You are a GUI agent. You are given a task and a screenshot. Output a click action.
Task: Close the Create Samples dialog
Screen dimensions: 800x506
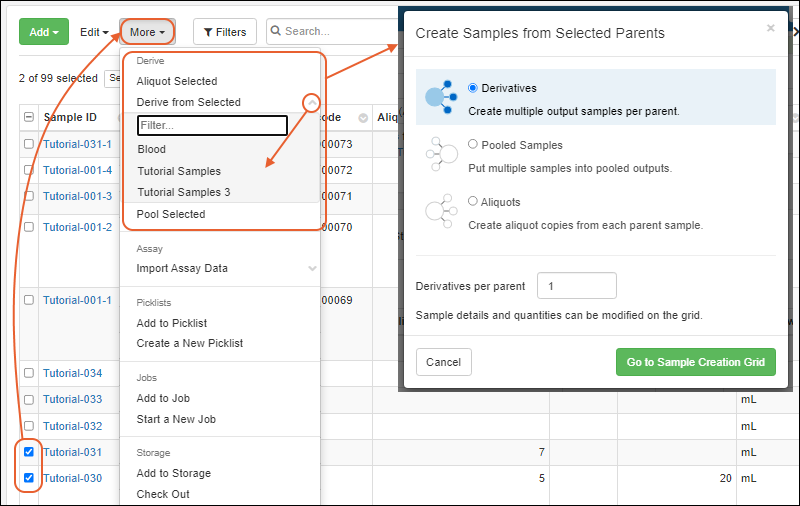(770, 28)
